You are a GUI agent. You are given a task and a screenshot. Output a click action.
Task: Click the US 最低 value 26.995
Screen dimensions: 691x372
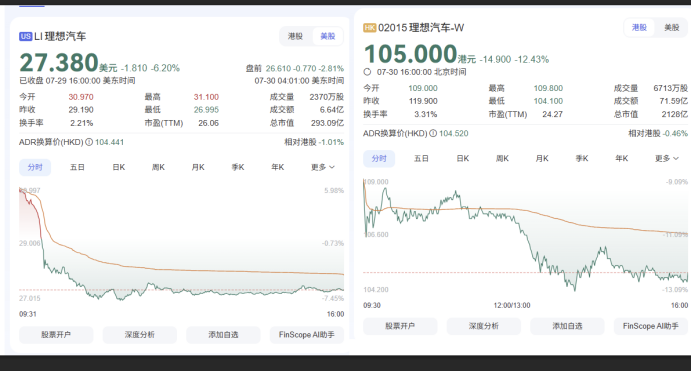pos(206,109)
